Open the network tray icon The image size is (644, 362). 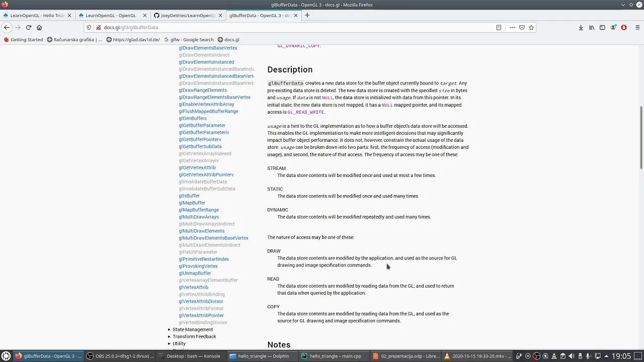pyautogui.click(x=598, y=356)
